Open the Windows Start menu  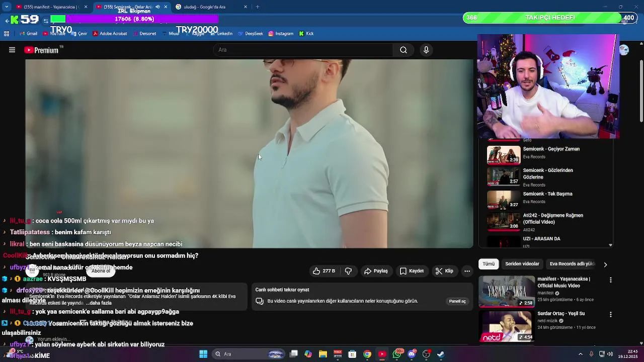(x=203, y=354)
